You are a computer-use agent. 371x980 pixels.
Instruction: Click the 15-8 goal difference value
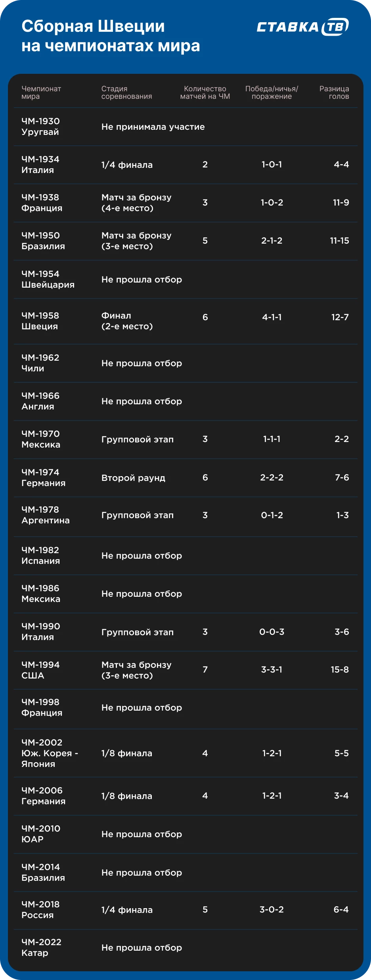click(x=340, y=670)
